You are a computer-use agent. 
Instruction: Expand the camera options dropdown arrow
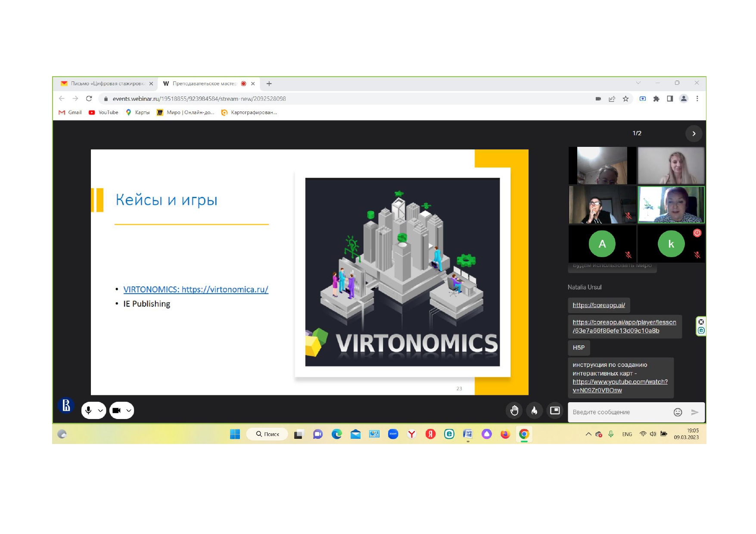[x=128, y=410]
